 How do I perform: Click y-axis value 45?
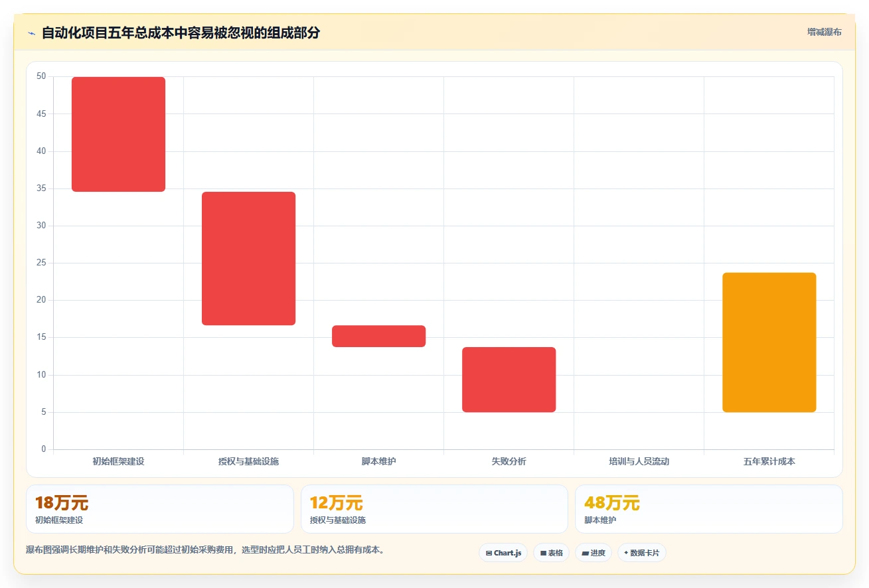41,113
